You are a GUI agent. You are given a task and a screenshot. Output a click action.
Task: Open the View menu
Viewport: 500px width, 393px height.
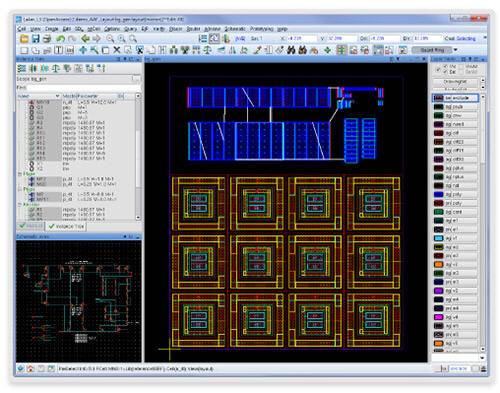35,29
